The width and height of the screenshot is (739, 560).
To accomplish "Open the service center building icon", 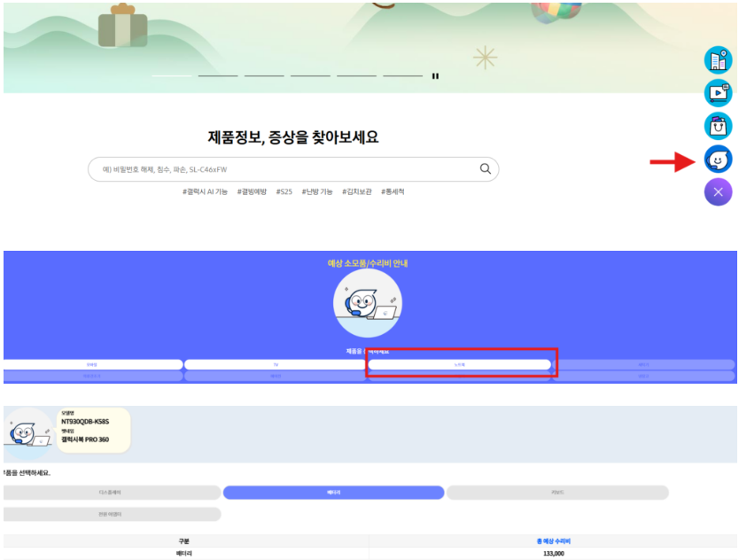I will pyautogui.click(x=718, y=60).
